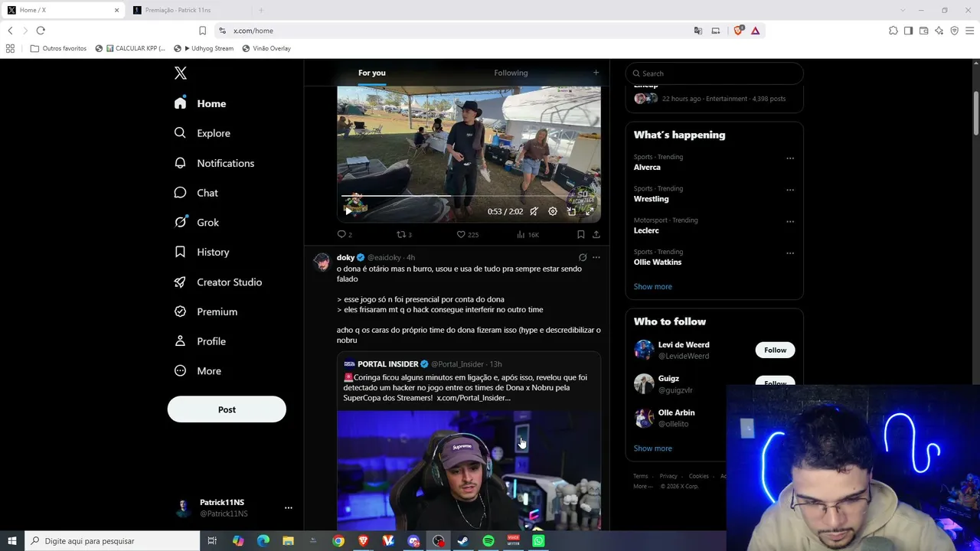Screen dimensions: 980x551
Task: Open Steam from the taskbar
Action: click(463, 541)
